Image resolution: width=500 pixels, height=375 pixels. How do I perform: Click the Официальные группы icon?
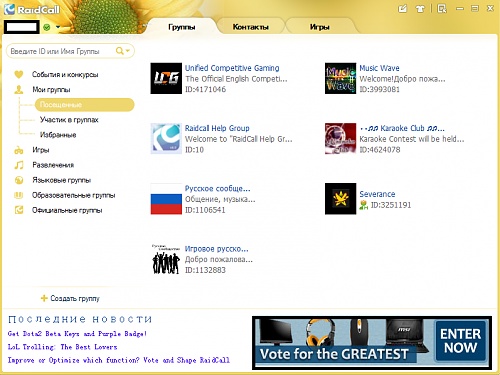pos(19,210)
